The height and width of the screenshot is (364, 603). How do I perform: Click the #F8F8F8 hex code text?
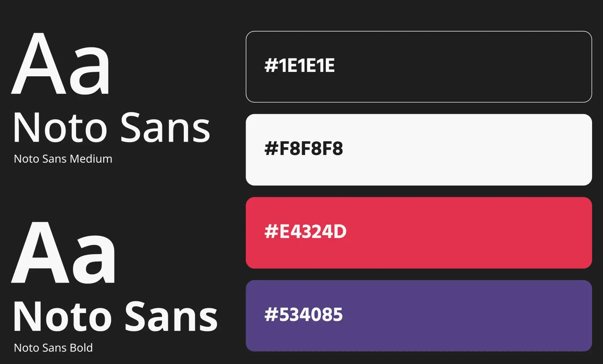[304, 149]
